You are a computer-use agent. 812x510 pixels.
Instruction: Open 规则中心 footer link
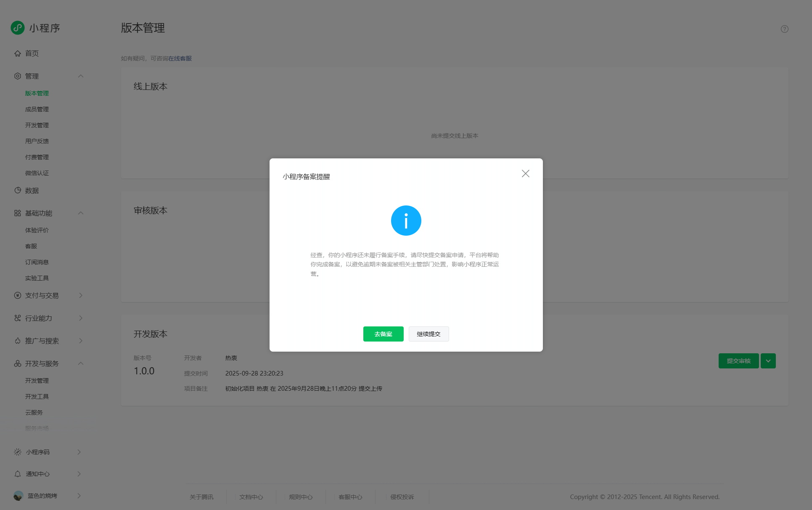[301, 497]
